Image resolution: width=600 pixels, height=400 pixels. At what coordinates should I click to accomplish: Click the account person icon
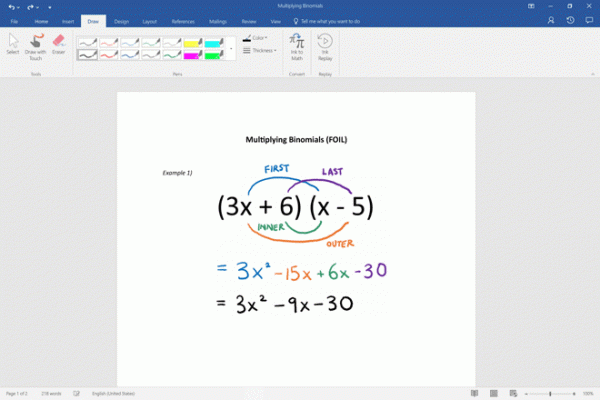(551, 20)
